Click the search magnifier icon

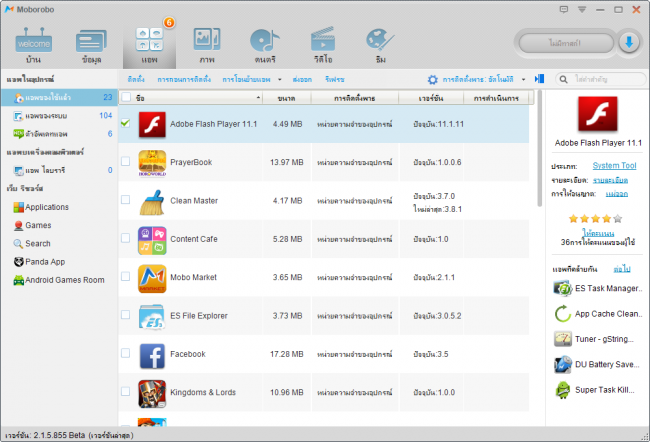563,79
